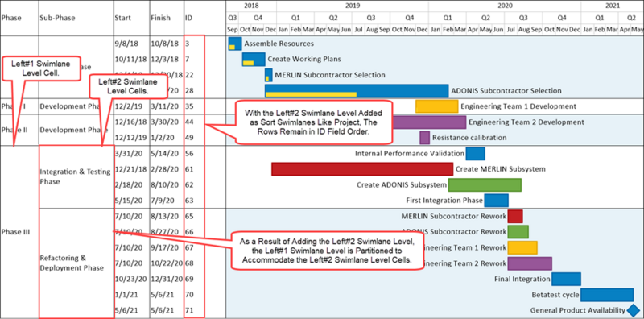Click the MERLIN Subcontractor Selection bar
The image size is (644, 319).
click(268, 75)
